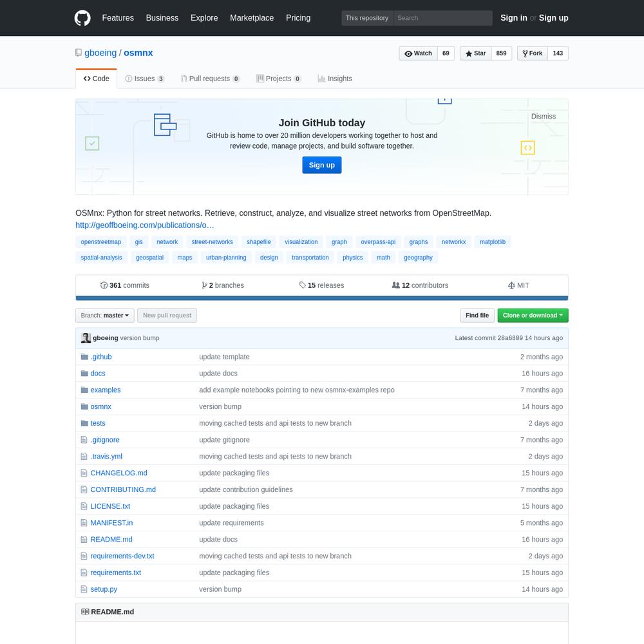Click the file icon beside LICENSE.txt
The width and height of the screenshot is (644, 644).
click(x=84, y=506)
